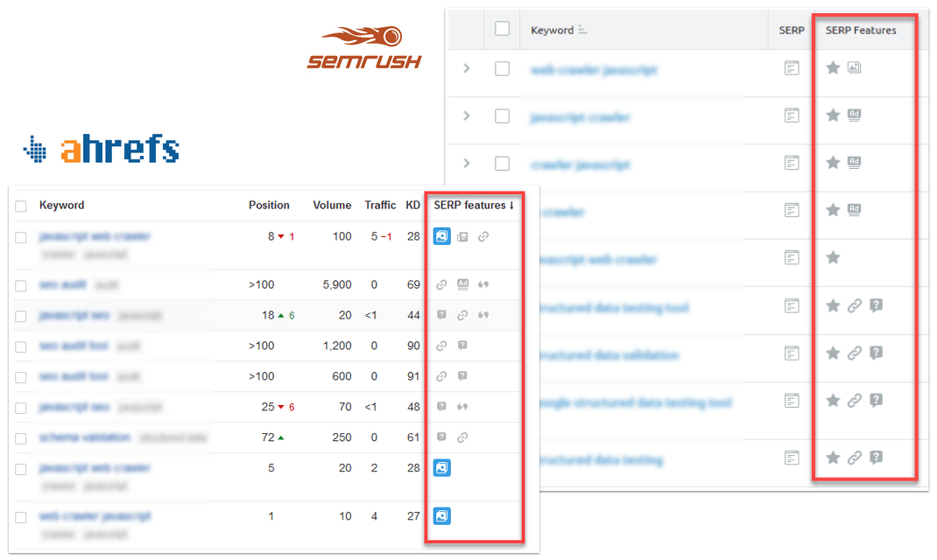Viewport: 937px width, 560px height.
Task: Open the SEMrush 'javascript crawler' keyword link
Action: [x=581, y=117]
